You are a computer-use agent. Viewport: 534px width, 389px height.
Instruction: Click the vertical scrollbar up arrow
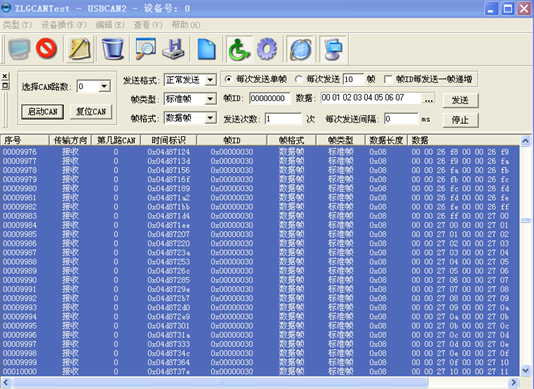525,141
